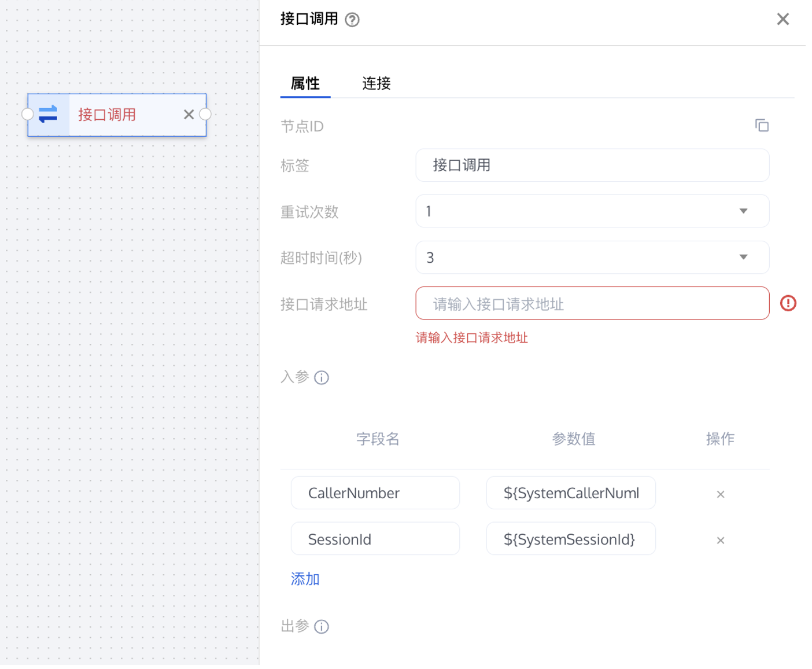Click the help icon beside 接口调用 title
This screenshot has height=669, width=812.
click(x=352, y=20)
